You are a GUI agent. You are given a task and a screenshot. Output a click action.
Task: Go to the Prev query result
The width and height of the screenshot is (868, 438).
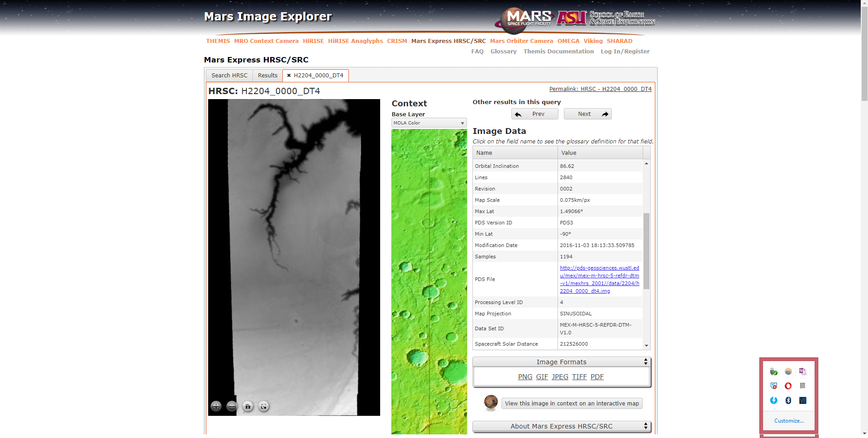535,114
